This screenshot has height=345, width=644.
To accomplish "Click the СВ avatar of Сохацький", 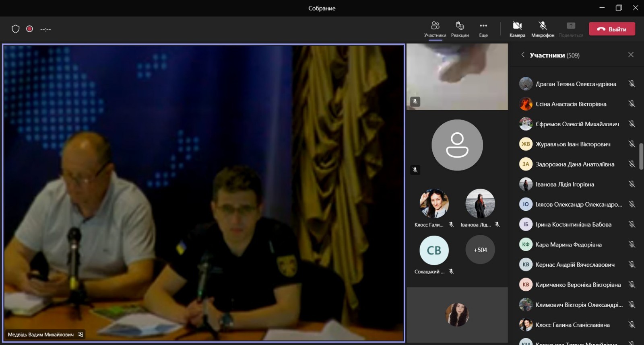I will (x=434, y=250).
